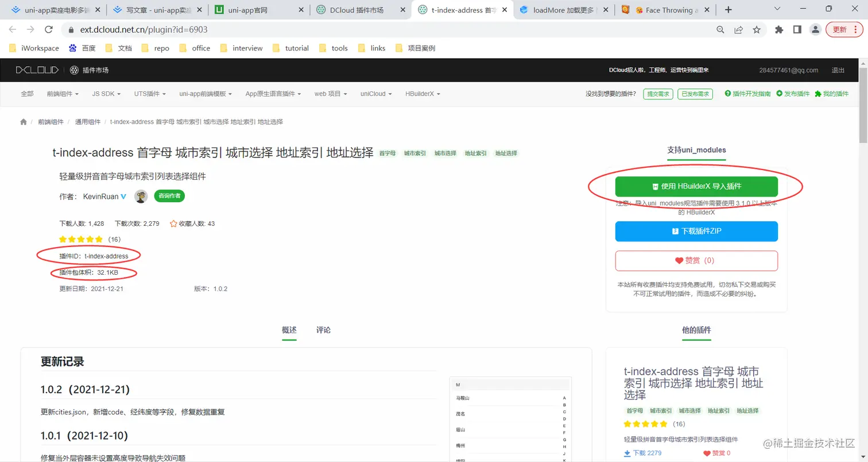Open the browser zoom magnifier icon
Screen dimensions: 868x462
(x=720, y=30)
